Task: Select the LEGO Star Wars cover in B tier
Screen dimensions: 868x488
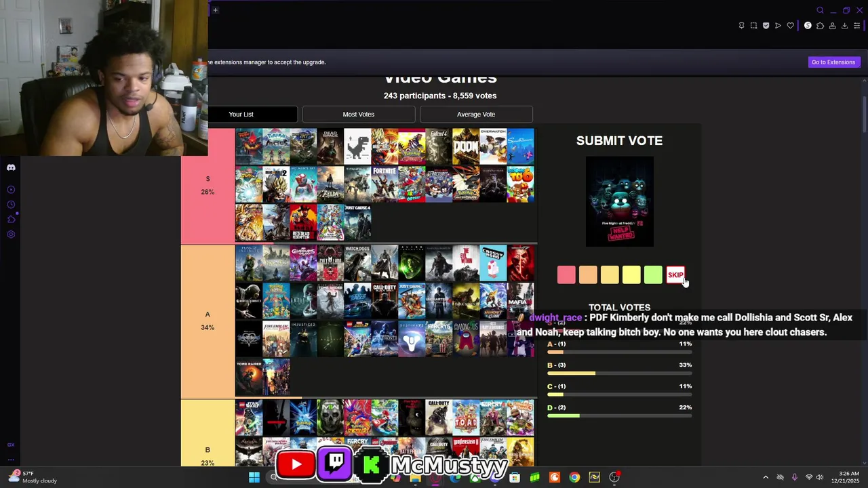Action: 249,418
